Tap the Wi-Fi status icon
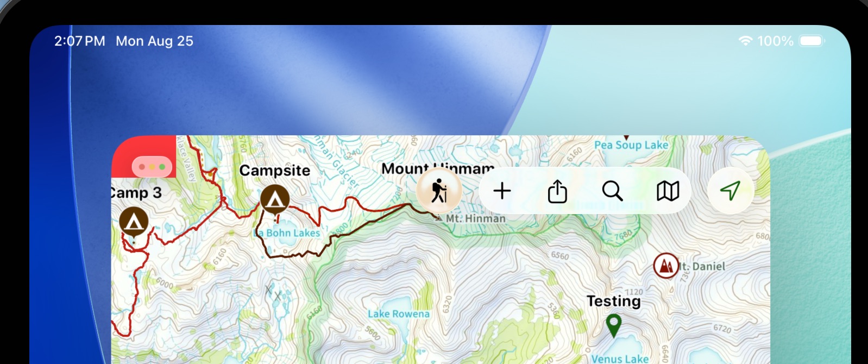 pos(746,41)
